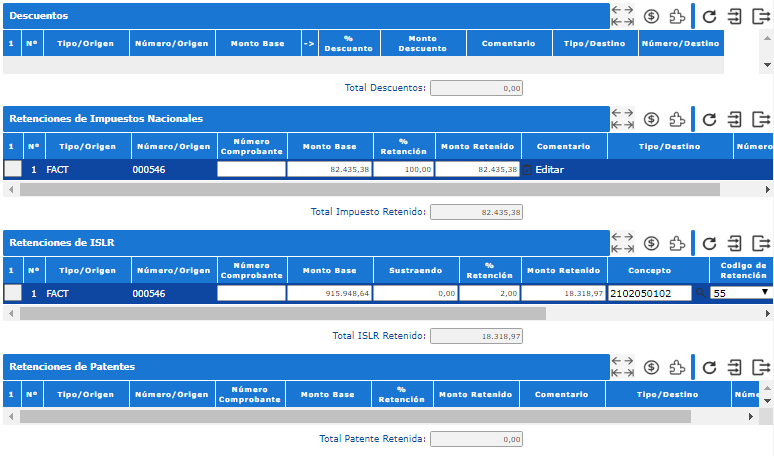Click dollar icon in Retenciones de Impuestos Nacionales toolbar
Viewport: 774px width, 456px height.
pos(651,119)
